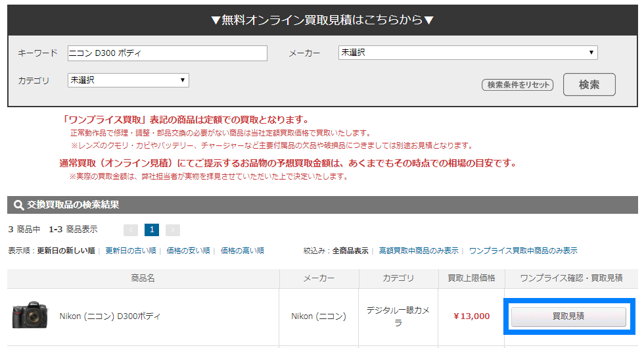The image size is (644, 348).
Task: Go to next results page arrow
Action: point(173,230)
